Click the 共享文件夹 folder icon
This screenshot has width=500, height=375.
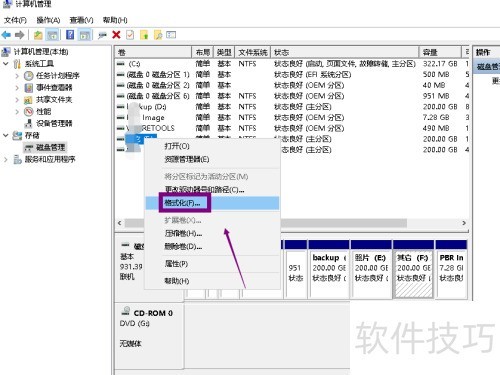click(28, 100)
